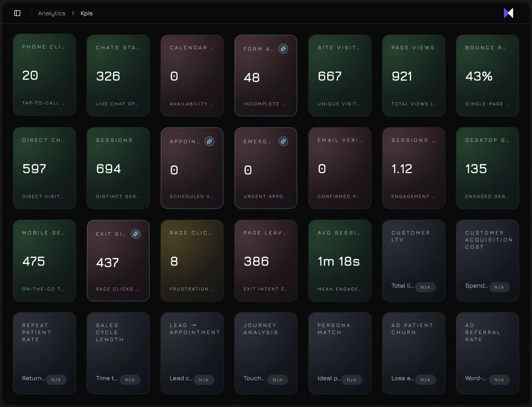Click the N/A badge on Ad Referral Rate
Viewport: 532px width, 407px height.
coord(499,380)
